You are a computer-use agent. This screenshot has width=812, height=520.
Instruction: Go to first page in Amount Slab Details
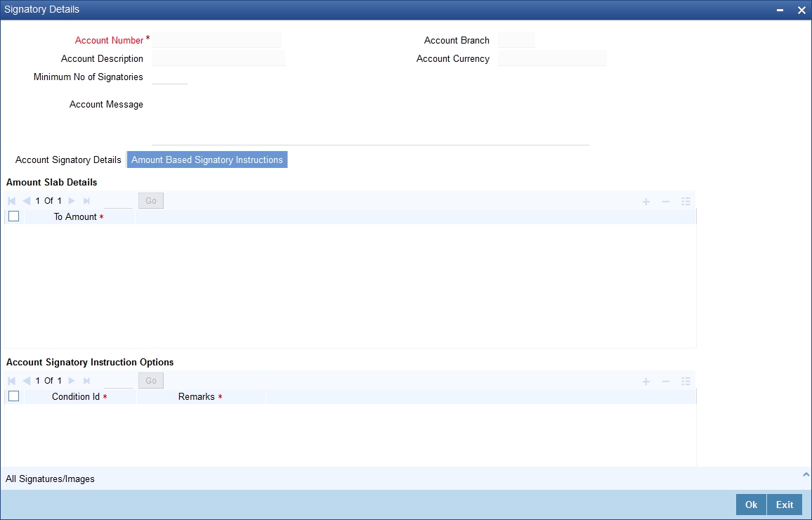11,201
